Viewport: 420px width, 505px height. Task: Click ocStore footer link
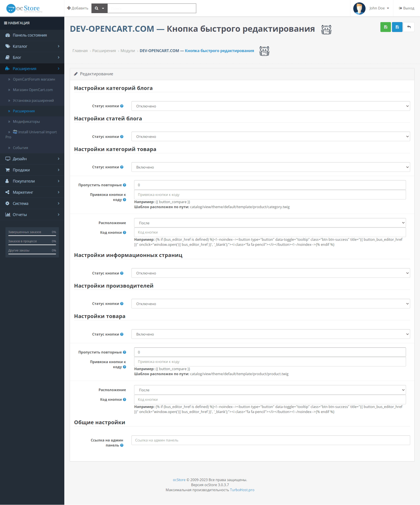tap(179, 480)
